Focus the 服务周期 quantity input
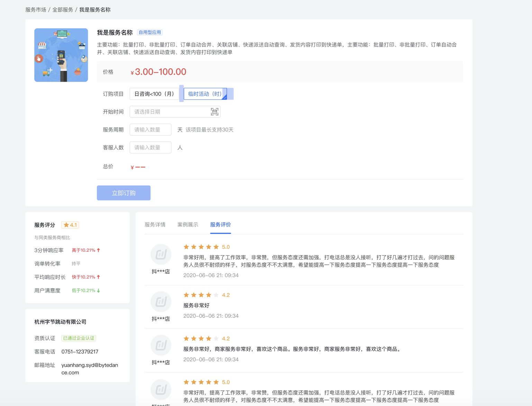 (x=150, y=130)
